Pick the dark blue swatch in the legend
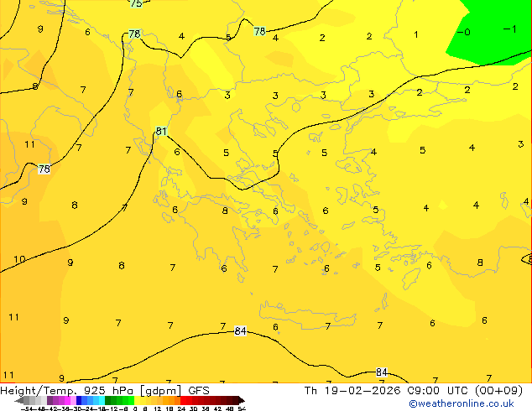Image resolution: width=532 pixels, height=411 pixels. tap(79, 401)
